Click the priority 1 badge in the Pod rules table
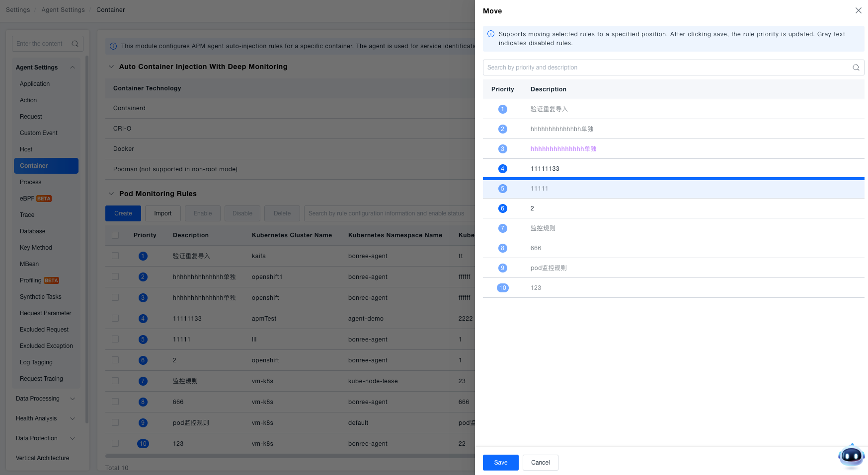The width and height of the screenshot is (868, 475). 143,256
